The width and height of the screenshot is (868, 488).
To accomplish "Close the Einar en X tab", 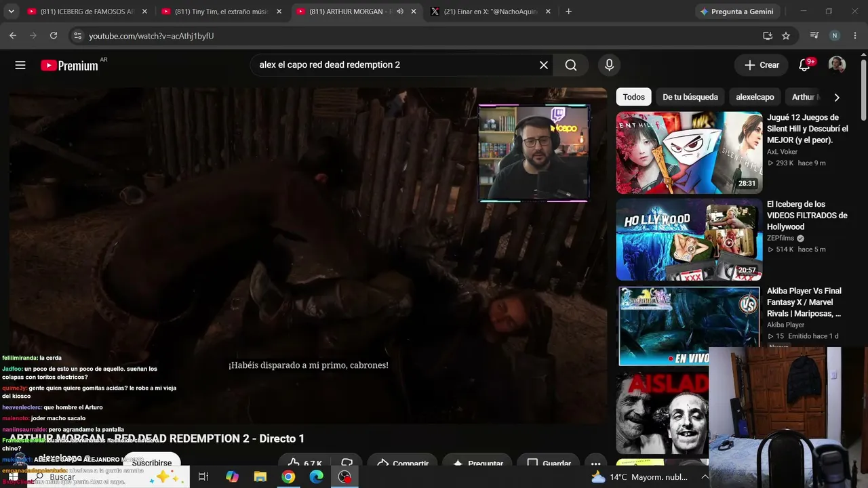I will coord(548,12).
